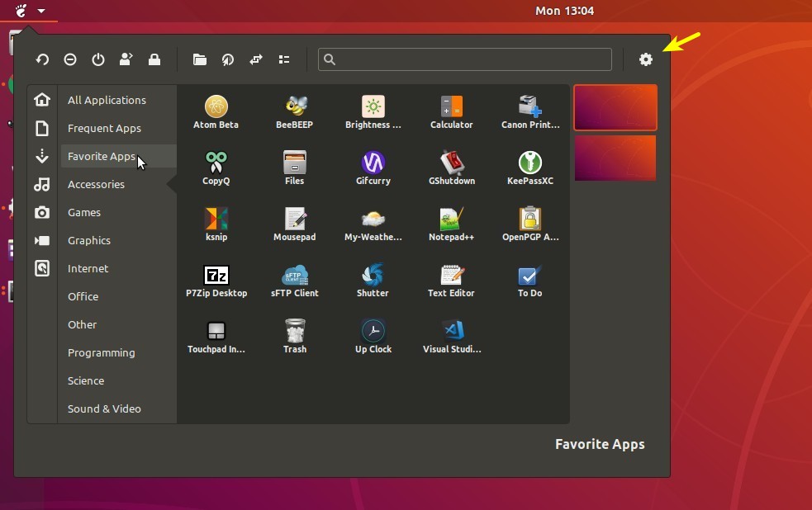The height and width of the screenshot is (510, 812).
Task: Click the Videos shortcut in the sidebar
Action: (x=42, y=240)
